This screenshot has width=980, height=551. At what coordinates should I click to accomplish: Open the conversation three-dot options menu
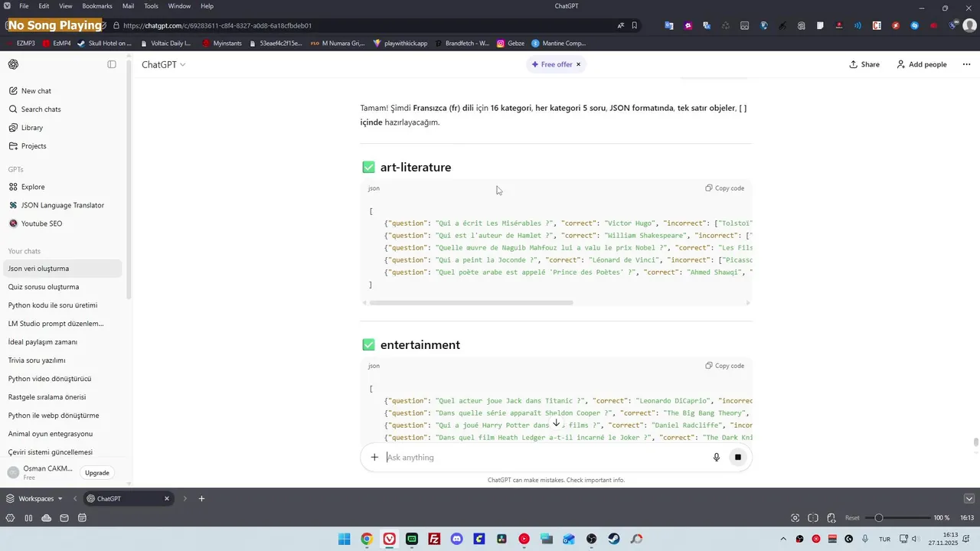pyautogui.click(x=966, y=64)
